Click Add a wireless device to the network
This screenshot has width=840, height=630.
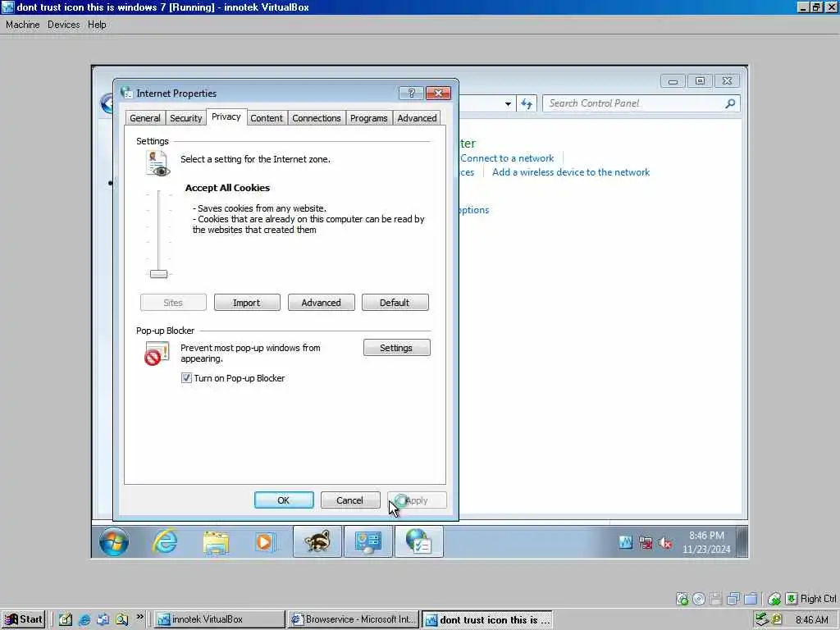(571, 172)
